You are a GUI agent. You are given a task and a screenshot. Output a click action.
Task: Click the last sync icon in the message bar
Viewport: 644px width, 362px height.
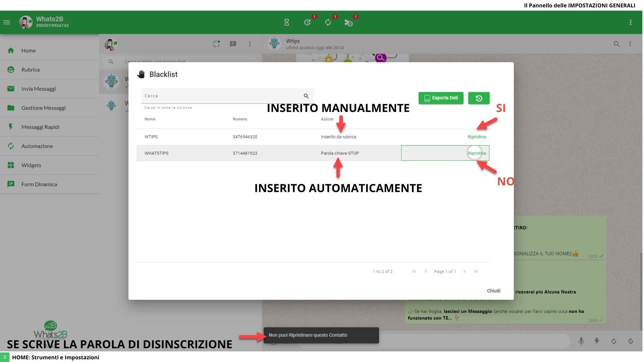coord(631,341)
